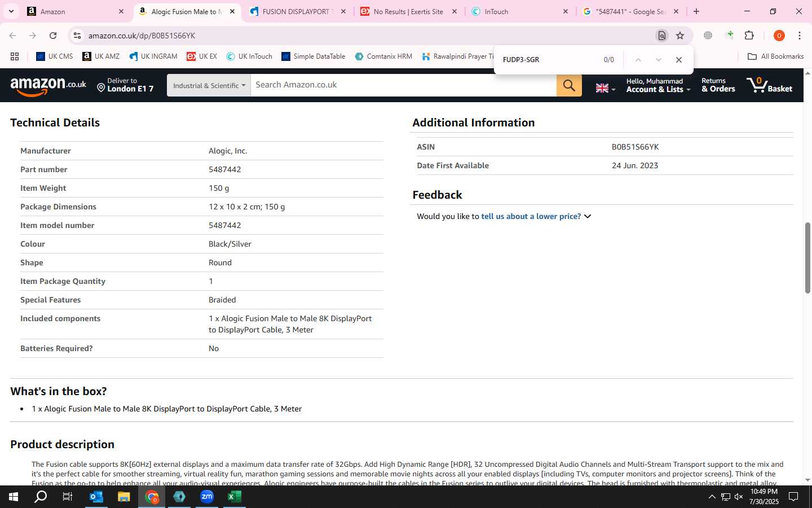
Task: Switch to the Amazon tab
Action: coord(76,11)
